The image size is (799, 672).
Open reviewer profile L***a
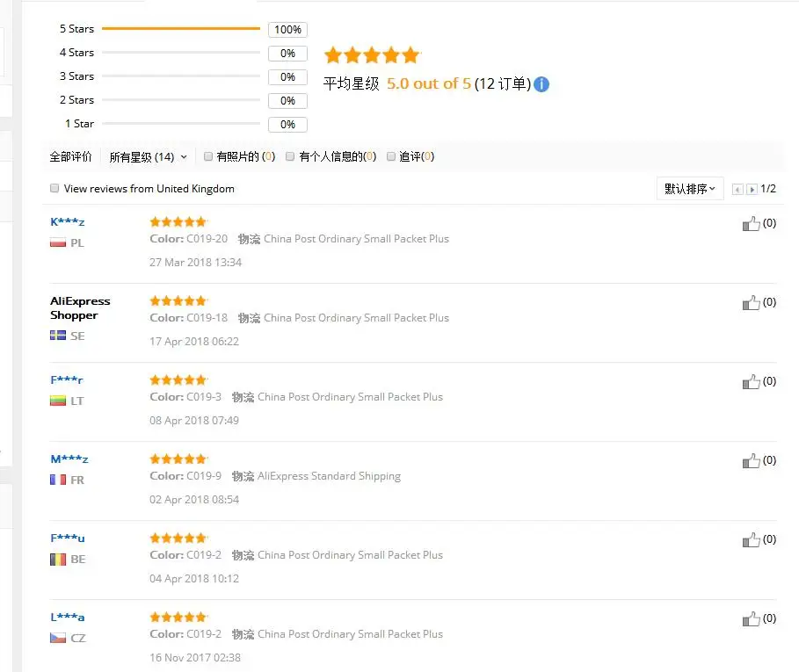pos(68,617)
